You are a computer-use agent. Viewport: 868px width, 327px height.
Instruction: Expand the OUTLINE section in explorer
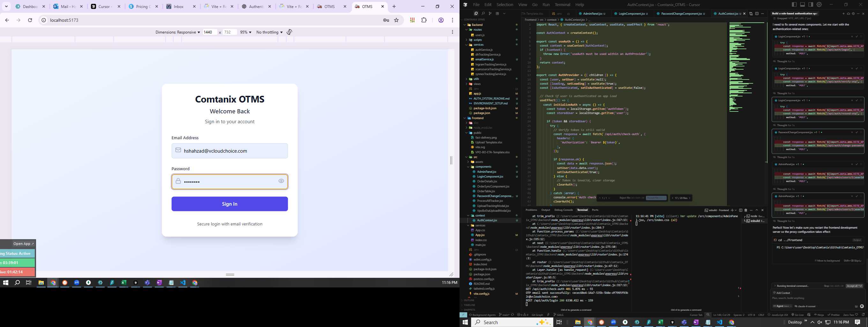click(x=469, y=300)
